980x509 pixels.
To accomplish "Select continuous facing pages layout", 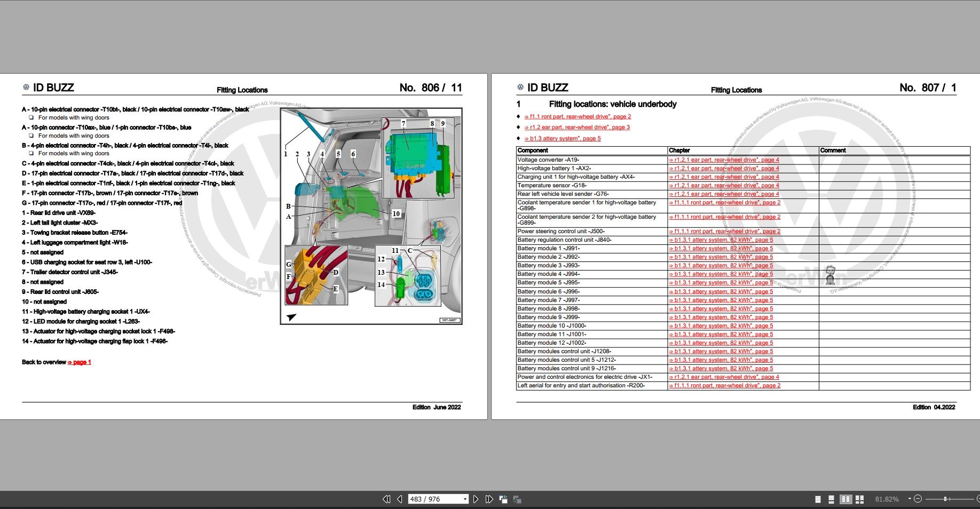I will (859, 499).
